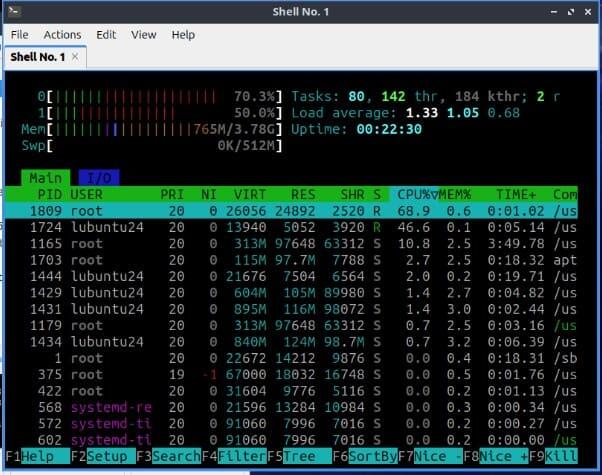Click F2 Setup in the bottom bar
The height and width of the screenshot is (475, 602).
click(x=96, y=455)
